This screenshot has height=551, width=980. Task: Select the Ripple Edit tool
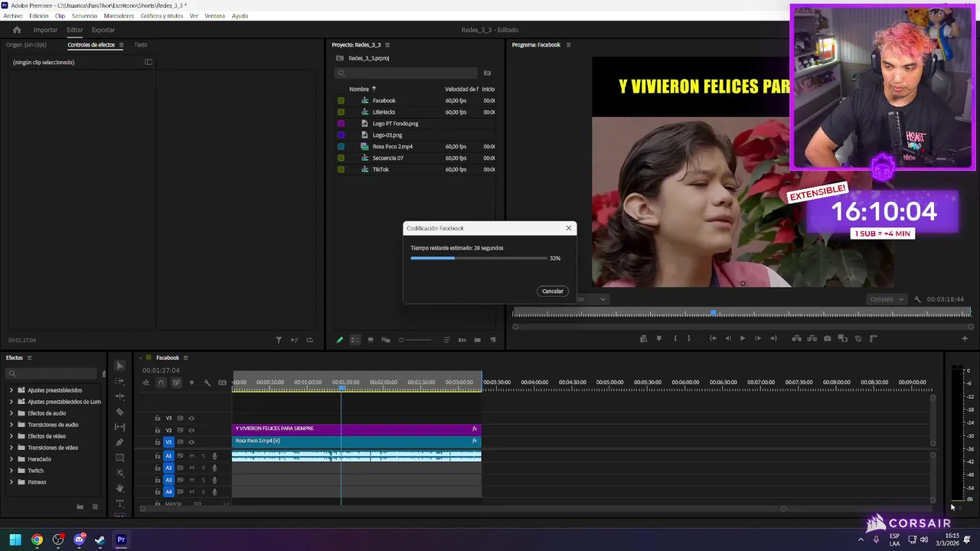point(119,396)
